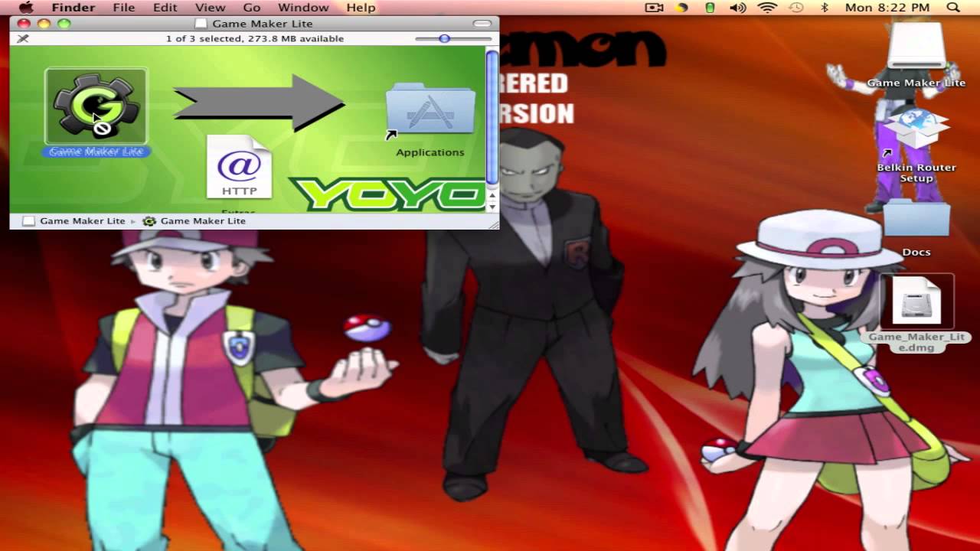Screen dimensions: 980x551
Task: Close the Game Maker Lite Finder window
Action: pos(24,24)
